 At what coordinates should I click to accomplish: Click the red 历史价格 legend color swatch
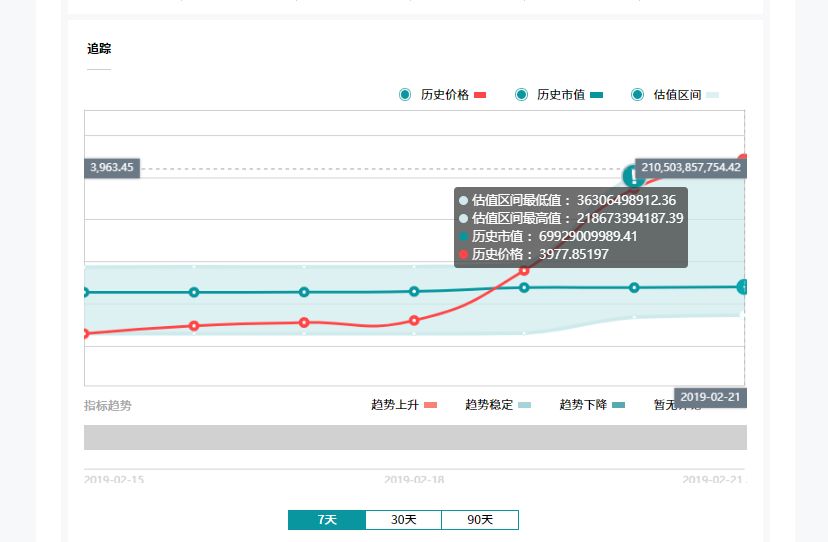point(480,95)
